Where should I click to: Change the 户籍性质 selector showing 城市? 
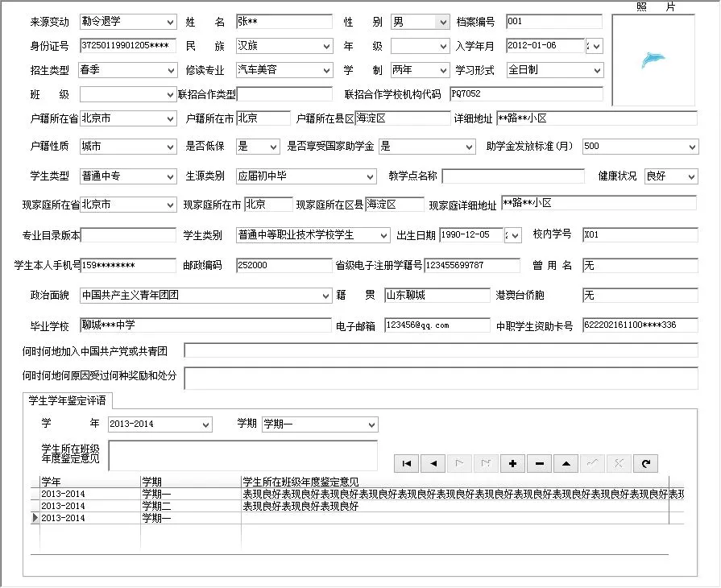(x=169, y=147)
